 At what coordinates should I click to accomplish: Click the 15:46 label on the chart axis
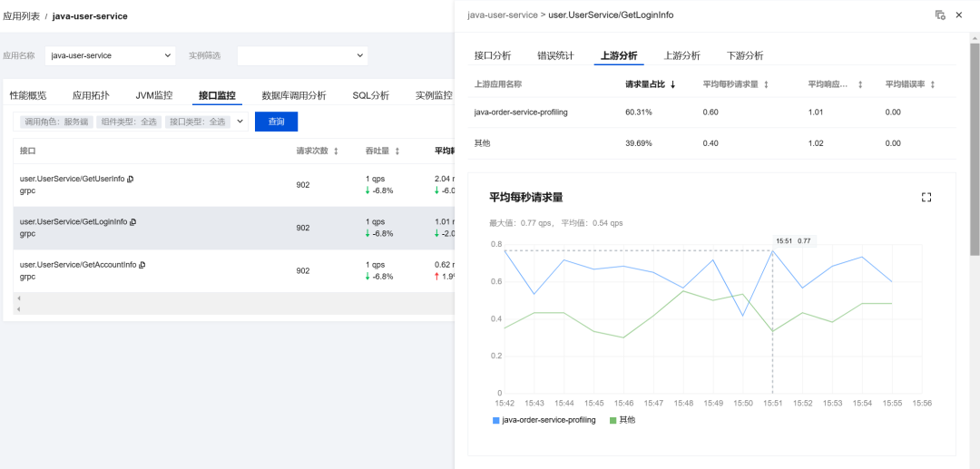click(x=623, y=404)
